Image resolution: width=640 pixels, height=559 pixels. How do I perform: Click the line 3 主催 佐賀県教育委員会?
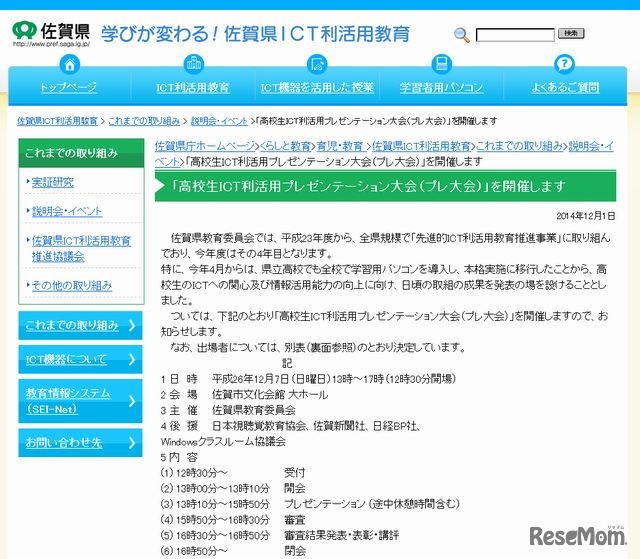point(228,410)
